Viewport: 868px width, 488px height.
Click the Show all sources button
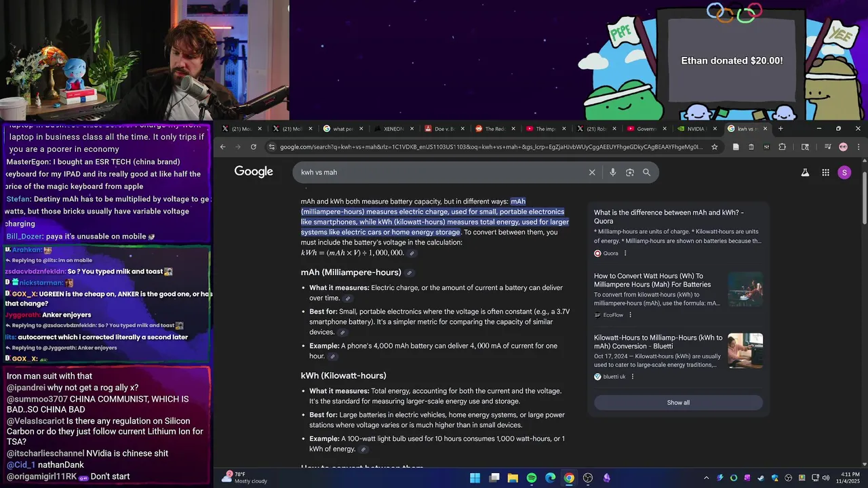(678, 403)
